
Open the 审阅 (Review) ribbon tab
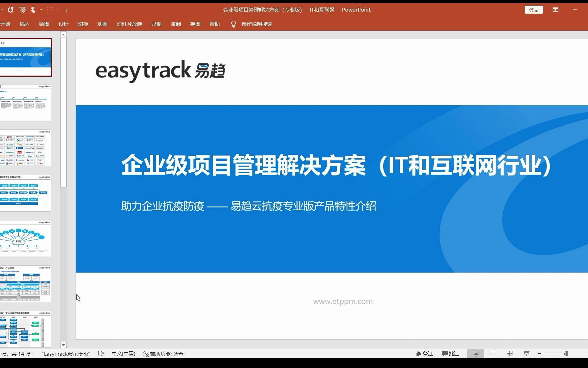(x=176, y=24)
